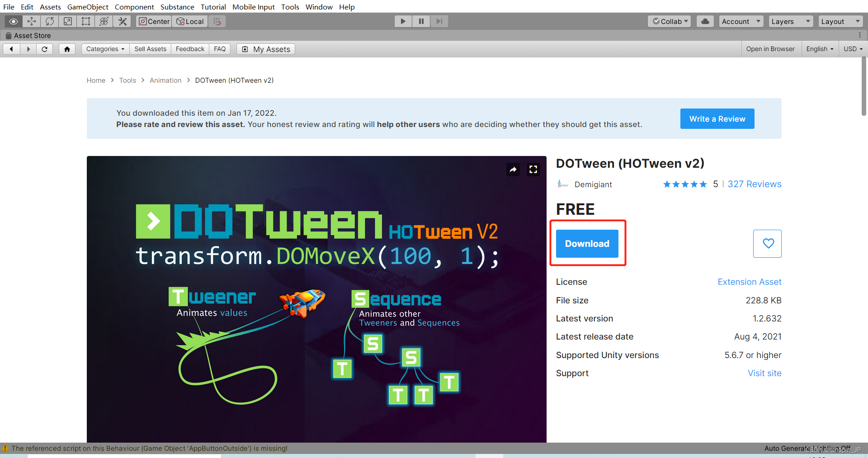Open the File menu
868x458 pixels.
[x=9, y=7]
